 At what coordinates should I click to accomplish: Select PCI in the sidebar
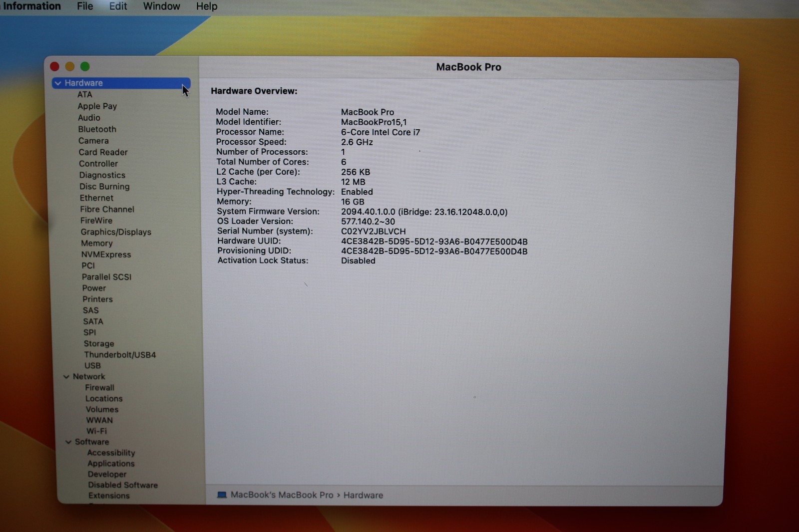click(x=88, y=266)
